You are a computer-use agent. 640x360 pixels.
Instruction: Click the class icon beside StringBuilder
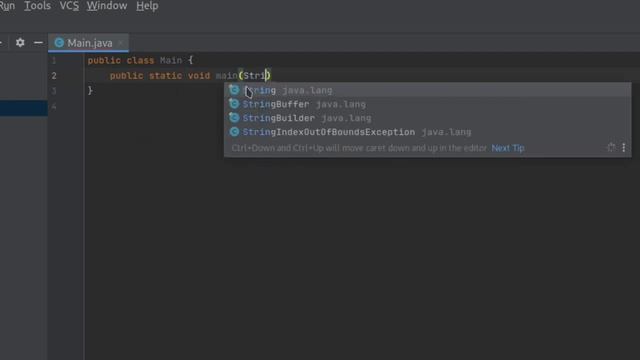pos(234,118)
